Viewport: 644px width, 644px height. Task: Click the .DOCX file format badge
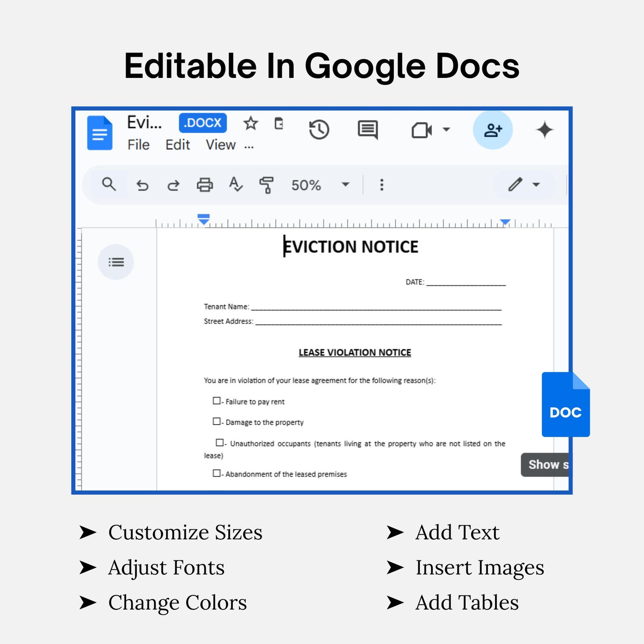(x=203, y=123)
